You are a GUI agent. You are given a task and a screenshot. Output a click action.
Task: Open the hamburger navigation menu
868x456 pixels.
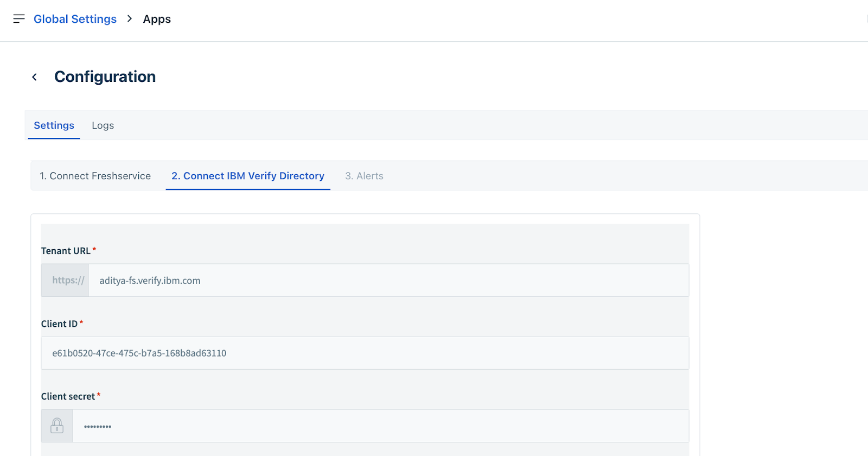[x=19, y=19]
